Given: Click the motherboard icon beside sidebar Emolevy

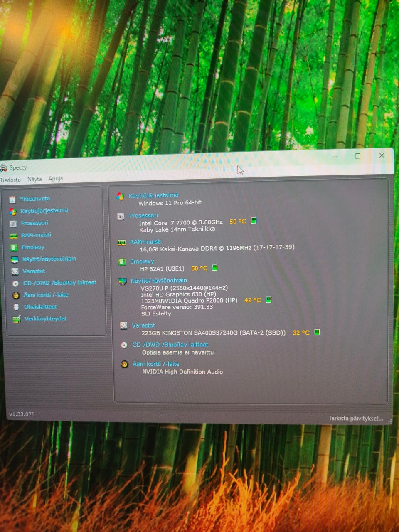Looking at the screenshot, I should click(14, 248).
